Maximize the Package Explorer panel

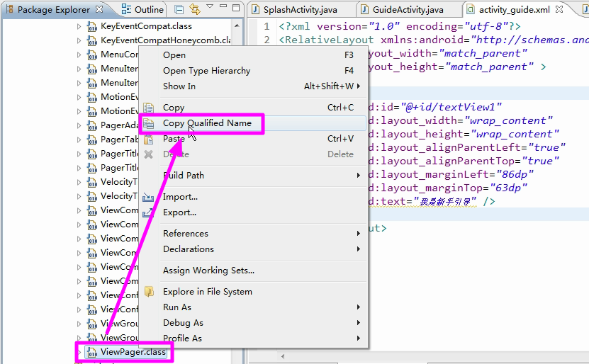tap(237, 10)
